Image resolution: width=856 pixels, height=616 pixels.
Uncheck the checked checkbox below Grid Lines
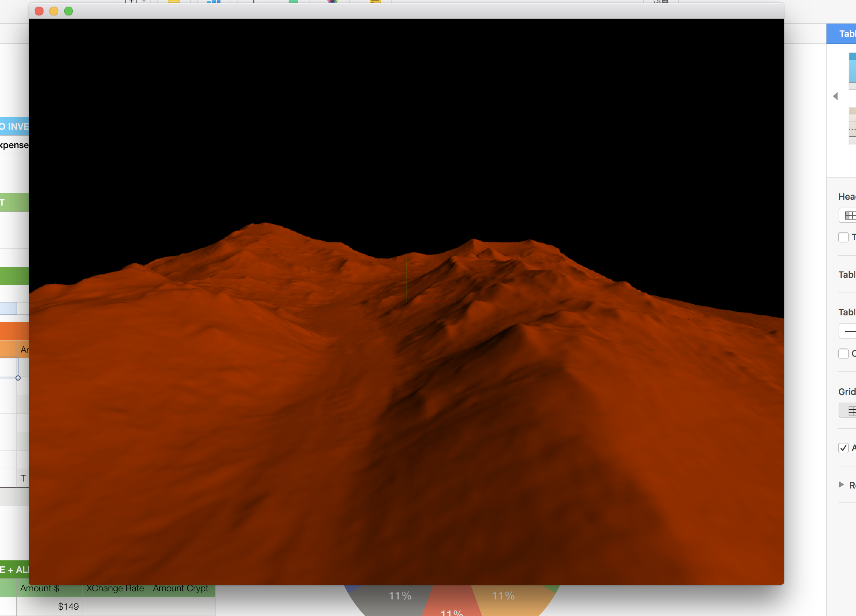843,448
